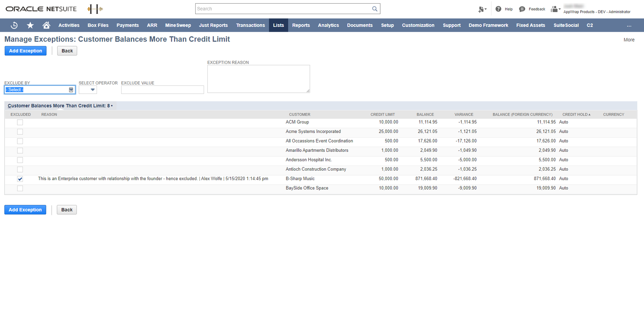Viewport: 644px width, 312px height.
Task: Open the Demo Framework menu
Action: [488, 25]
